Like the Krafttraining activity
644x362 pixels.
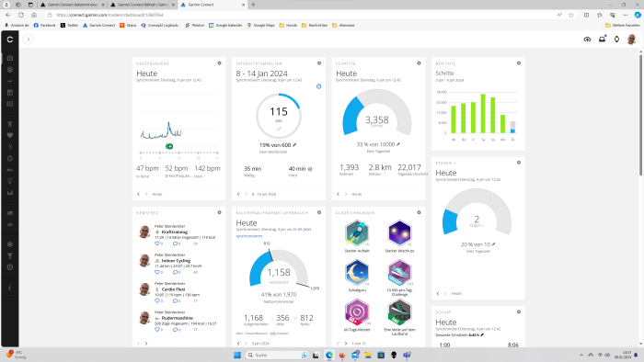[x=157, y=243]
